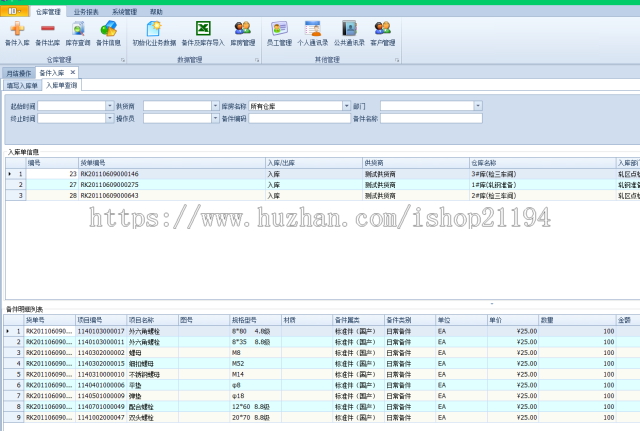
Task: Expand the 起始时间 date dropdown
Action: click(109, 105)
